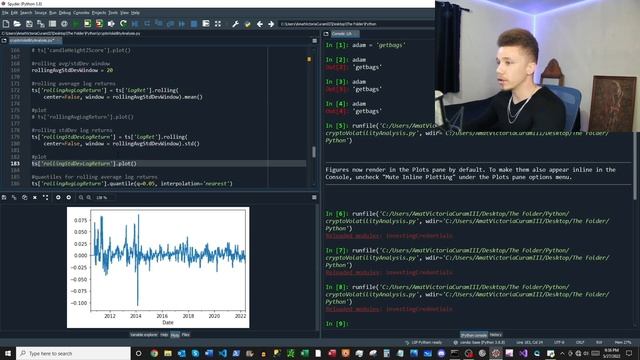This screenshot has height=360, width=640.
Task: Open Edit menu
Action: tap(14, 13)
